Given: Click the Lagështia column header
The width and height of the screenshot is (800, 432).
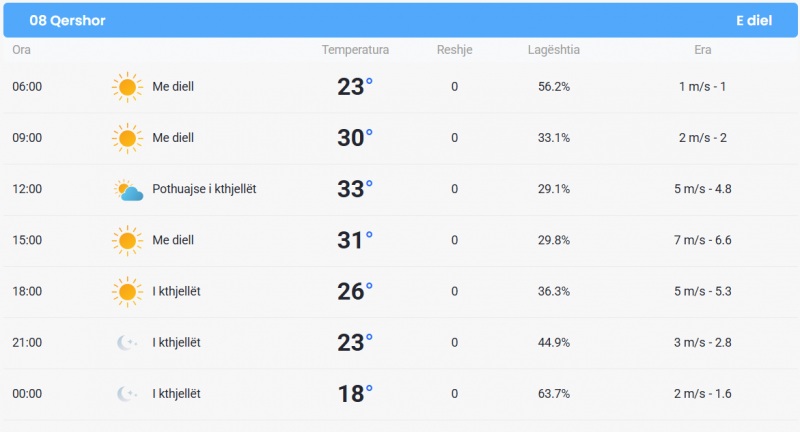Looking at the screenshot, I should pyautogui.click(x=554, y=50).
